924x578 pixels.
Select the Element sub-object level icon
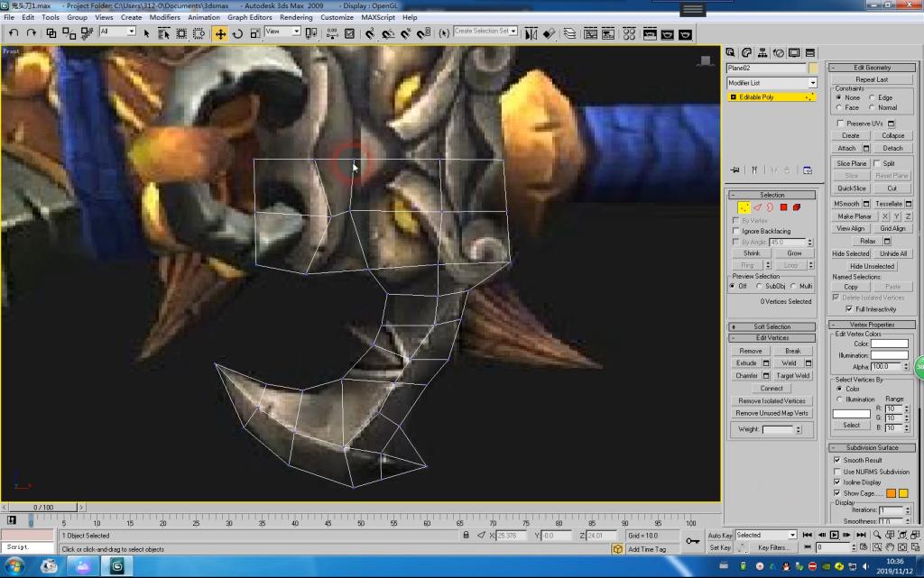tap(797, 207)
